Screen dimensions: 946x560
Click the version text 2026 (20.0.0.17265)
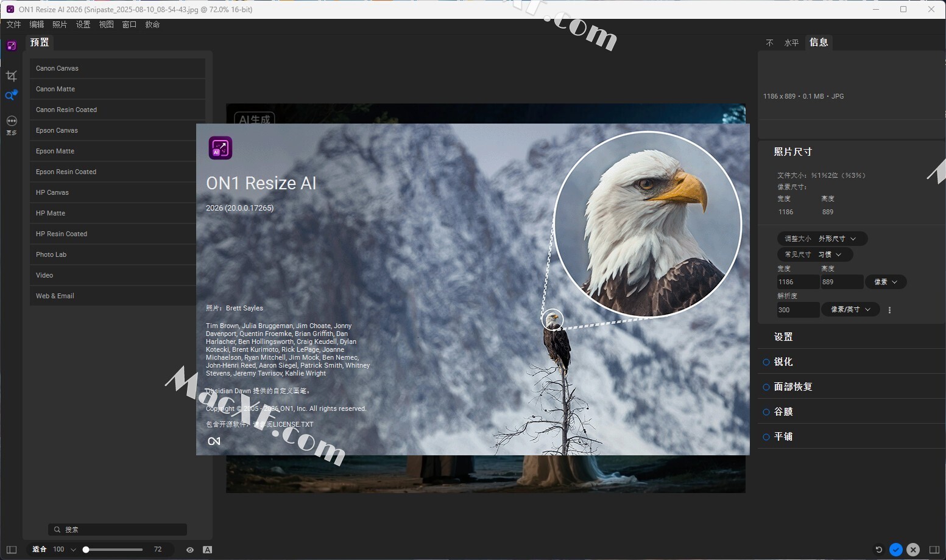(240, 208)
